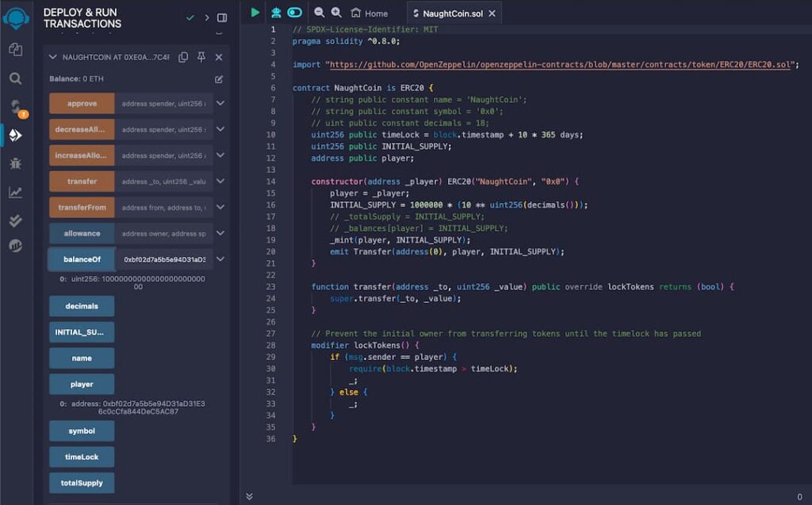
Task: Expand the decreaseAllowance parameters chevron
Action: pyautogui.click(x=220, y=129)
